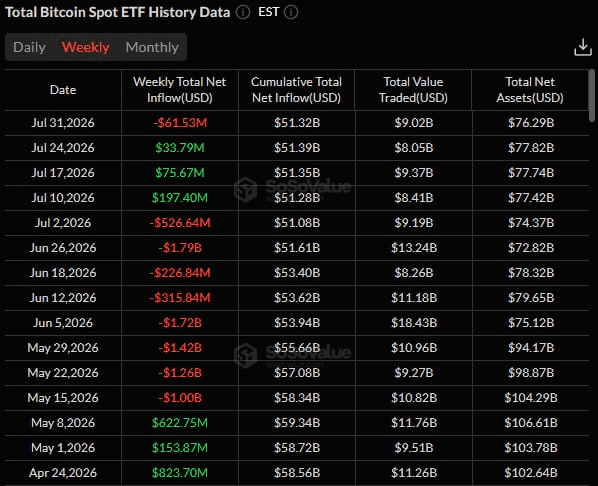598x486 pixels.
Task: Open info icon beside History Data title
Action: point(243,12)
